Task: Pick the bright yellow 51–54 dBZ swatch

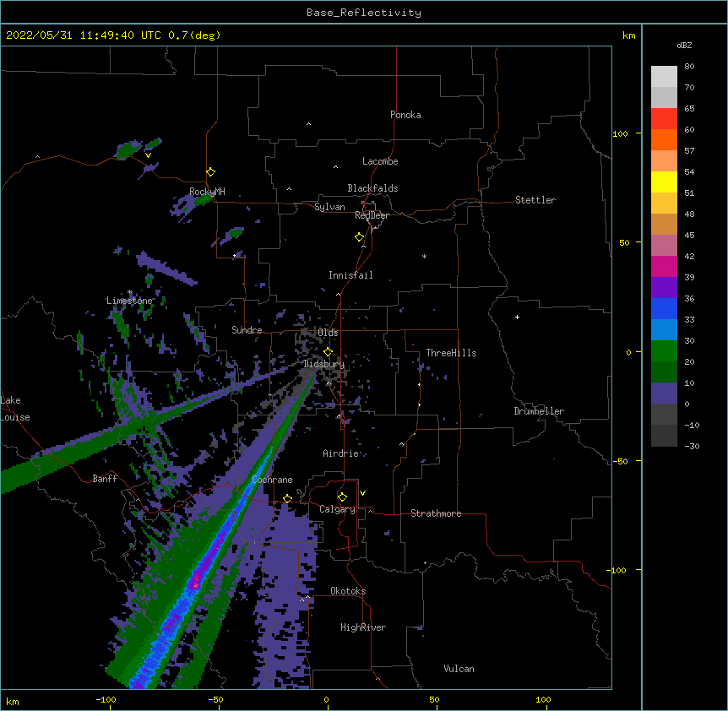Action: [664, 182]
